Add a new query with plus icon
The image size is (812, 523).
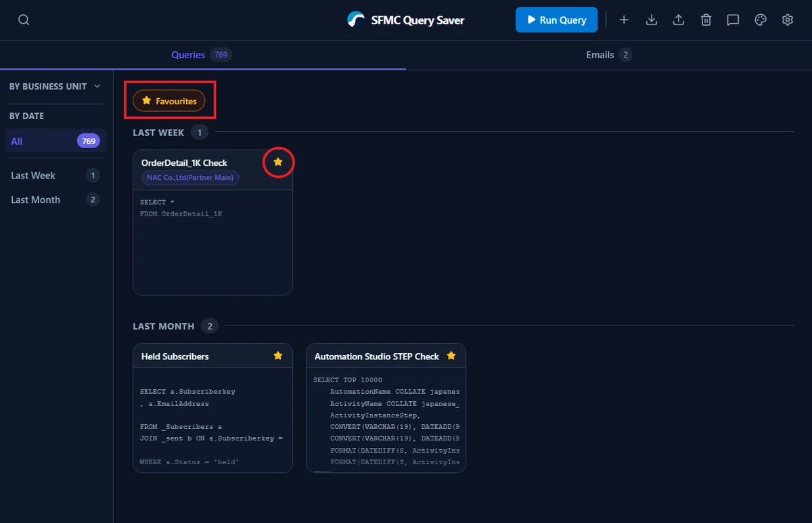point(624,20)
